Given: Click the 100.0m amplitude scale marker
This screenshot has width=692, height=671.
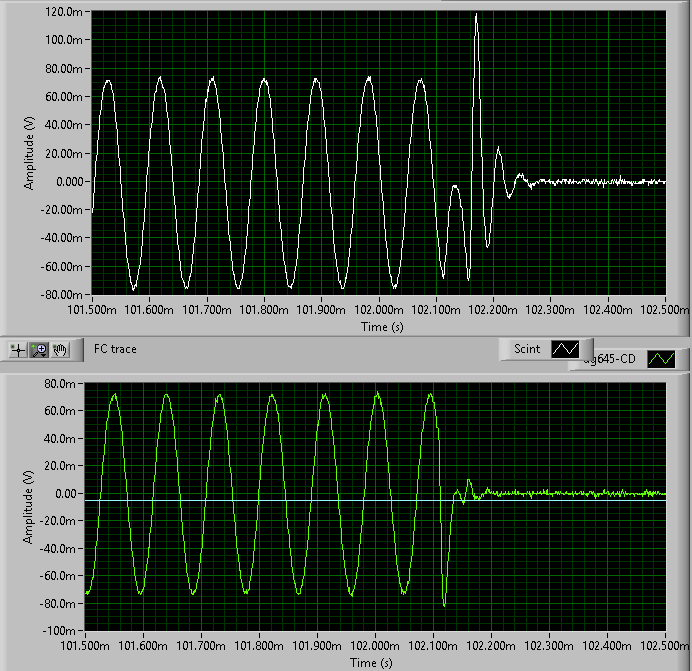Looking at the screenshot, I should (64, 40).
